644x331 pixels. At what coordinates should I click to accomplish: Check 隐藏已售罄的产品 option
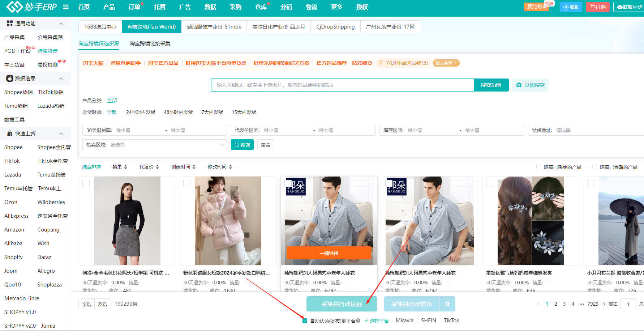[x=594, y=167]
